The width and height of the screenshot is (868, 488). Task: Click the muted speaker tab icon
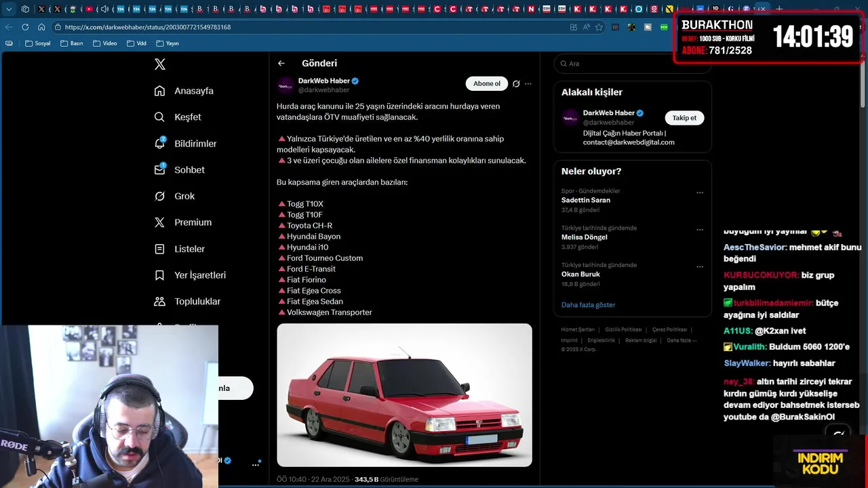(x=104, y=9)
